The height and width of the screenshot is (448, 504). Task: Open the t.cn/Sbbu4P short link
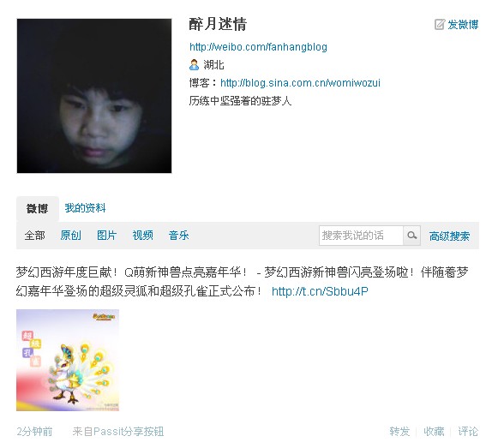320,291
